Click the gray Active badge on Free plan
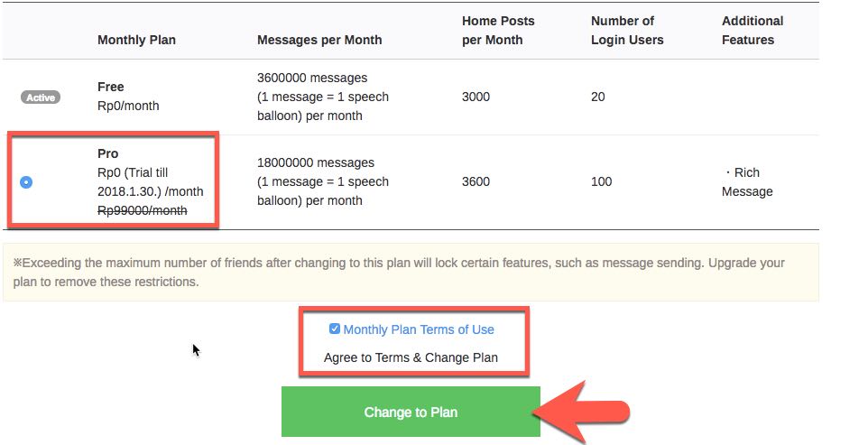This screenshot has height=445, width=868. coord(41,97)
